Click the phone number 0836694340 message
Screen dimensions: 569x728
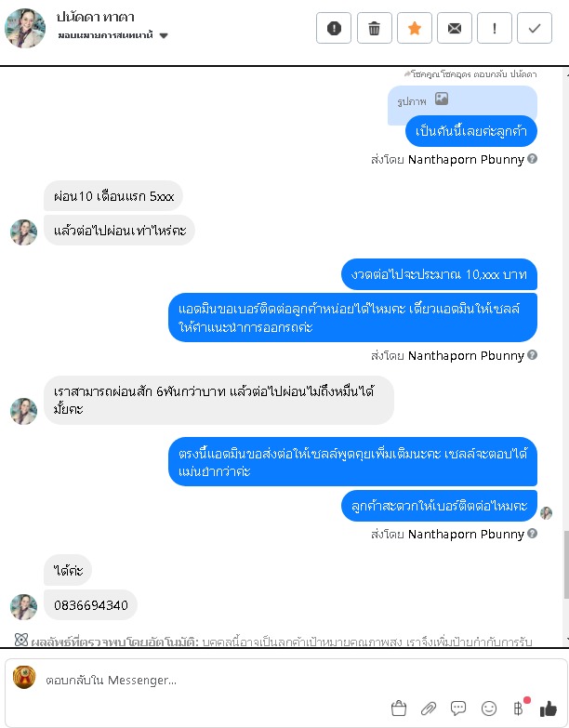click(x=90, y=605)
